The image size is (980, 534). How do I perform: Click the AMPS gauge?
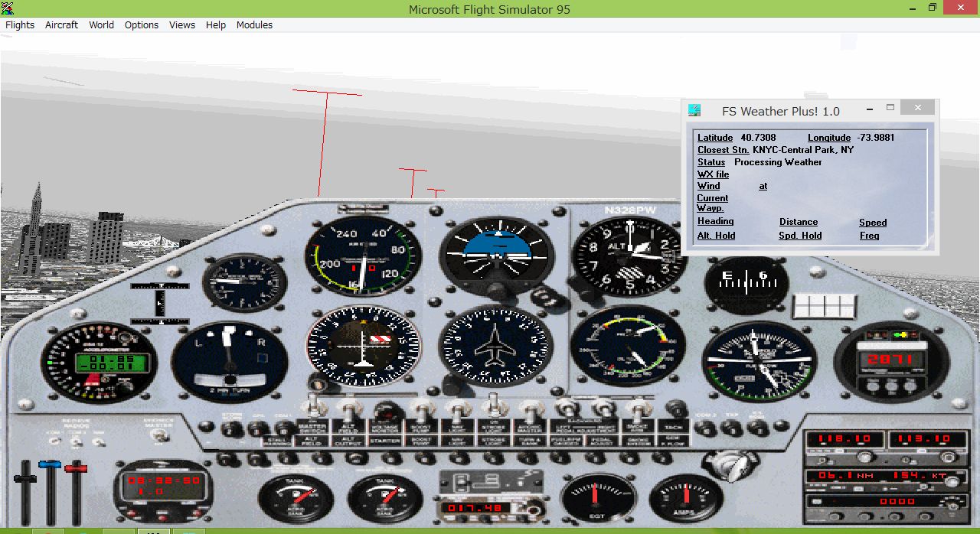click(686, 499)
